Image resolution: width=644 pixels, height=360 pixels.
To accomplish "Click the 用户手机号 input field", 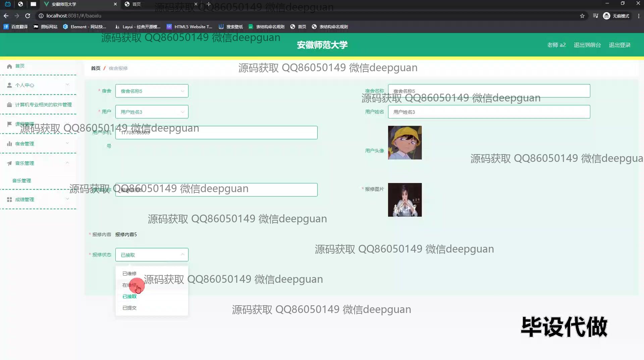I will tap(216, 133).
